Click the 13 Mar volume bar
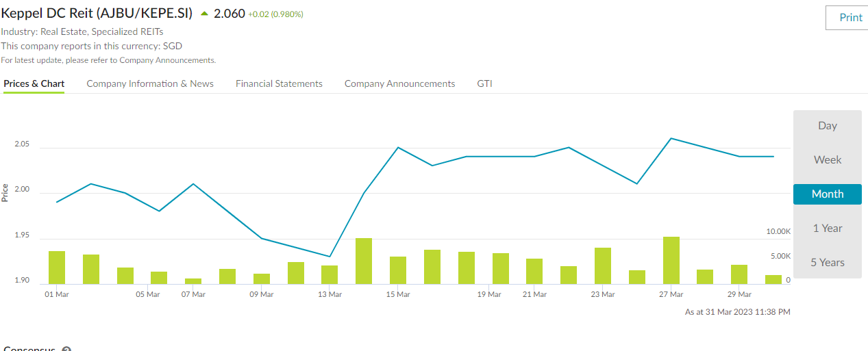 coord(330,275)
